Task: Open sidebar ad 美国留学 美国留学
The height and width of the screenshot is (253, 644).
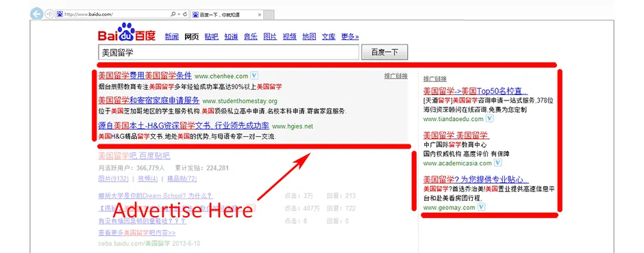Action: 456,135
